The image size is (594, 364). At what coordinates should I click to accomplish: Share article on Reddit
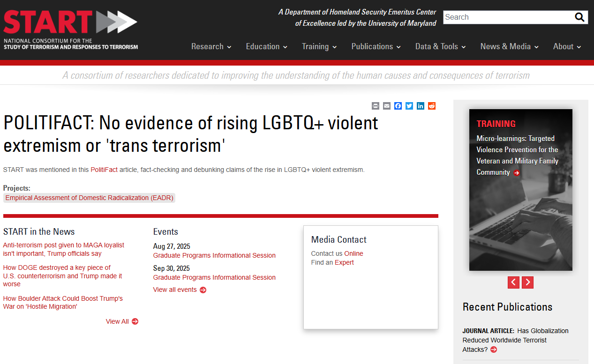point(432,106)
